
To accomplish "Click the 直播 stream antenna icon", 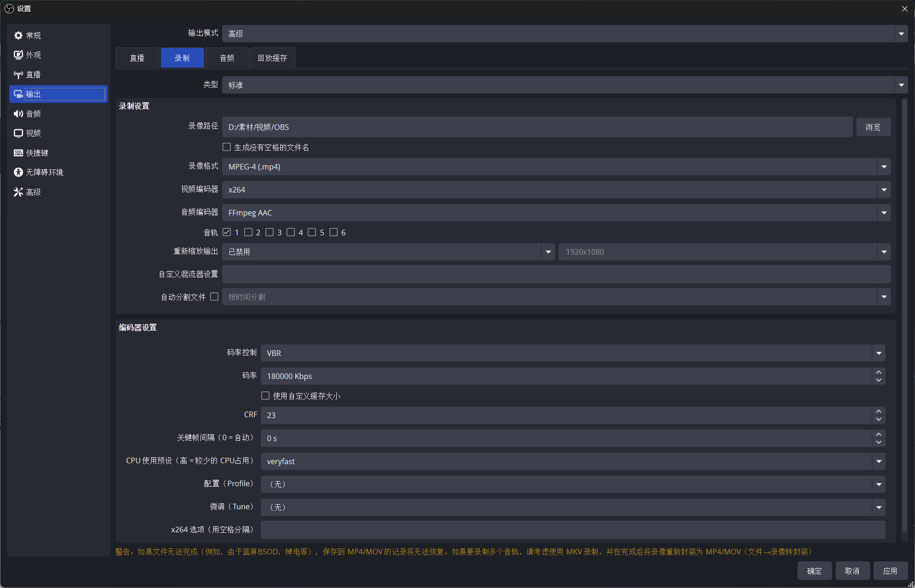I will coord(18,75).
